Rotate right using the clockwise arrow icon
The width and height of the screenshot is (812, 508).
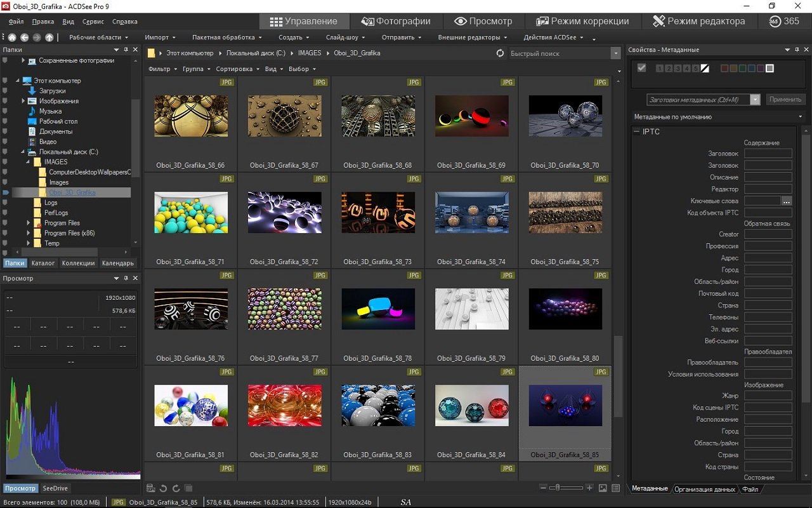(x=176, y=488)
